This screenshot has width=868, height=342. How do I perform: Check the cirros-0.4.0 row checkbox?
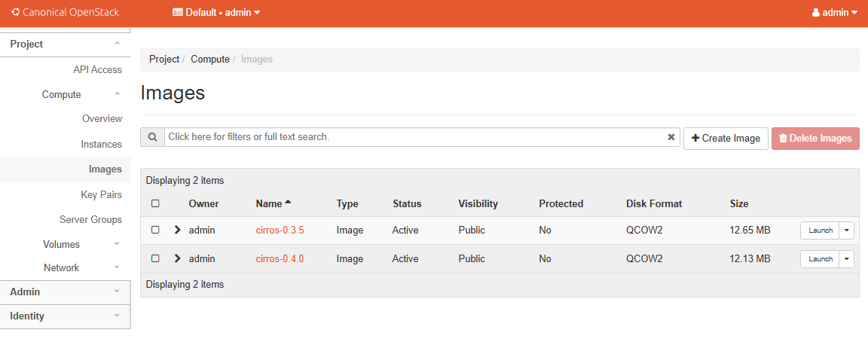click(155, 258)
